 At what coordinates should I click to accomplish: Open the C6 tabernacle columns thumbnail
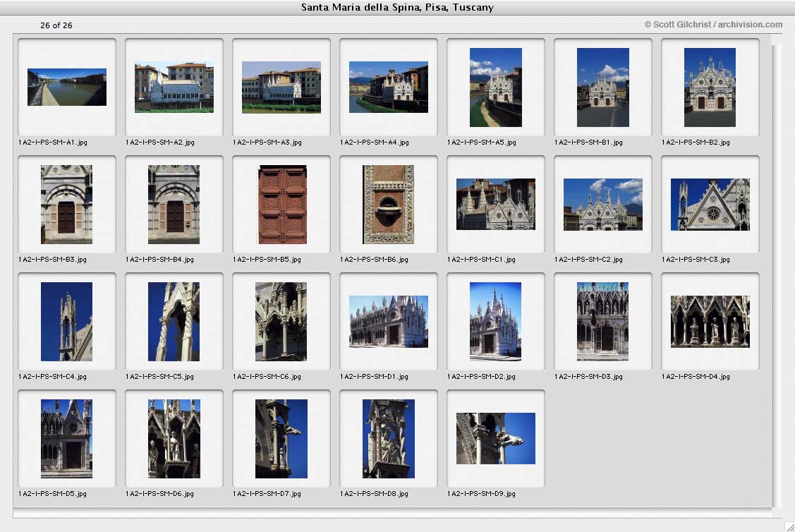pos(281,322)
